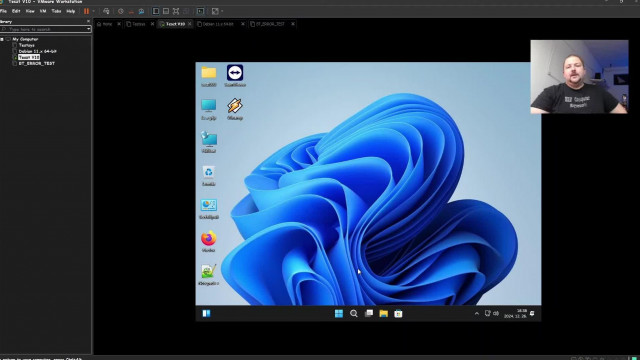Image resolution: width=640 pixels, height=360 pixels.
Task: Toggle the thumbnail bar view icon
Action: coord(166,11)
